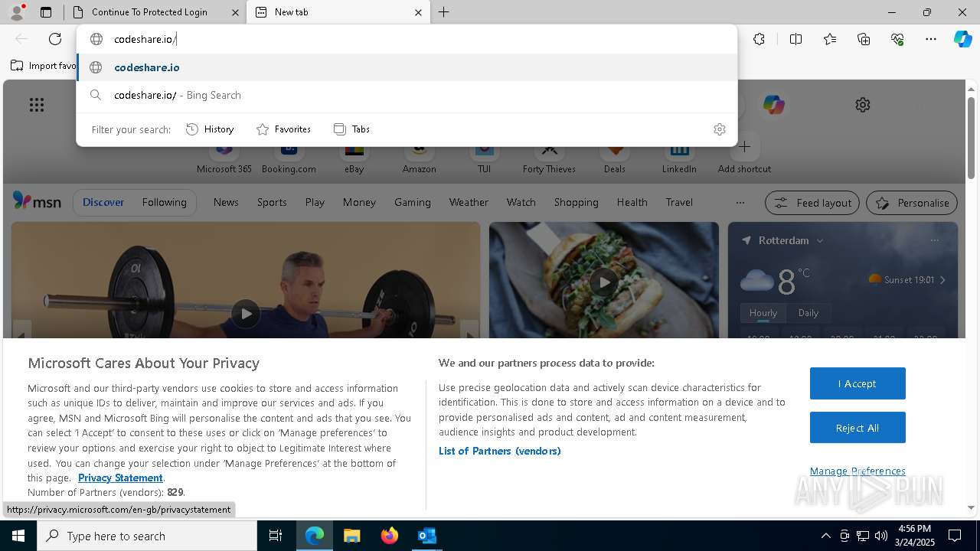Open the volume icon in system tray
This screenshot has width=980, height=551.
(880, 536)
